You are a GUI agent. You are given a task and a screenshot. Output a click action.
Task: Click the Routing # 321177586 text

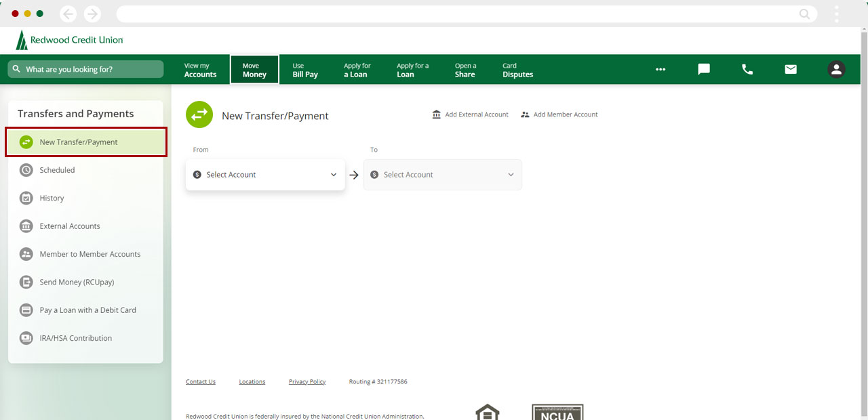378,382
